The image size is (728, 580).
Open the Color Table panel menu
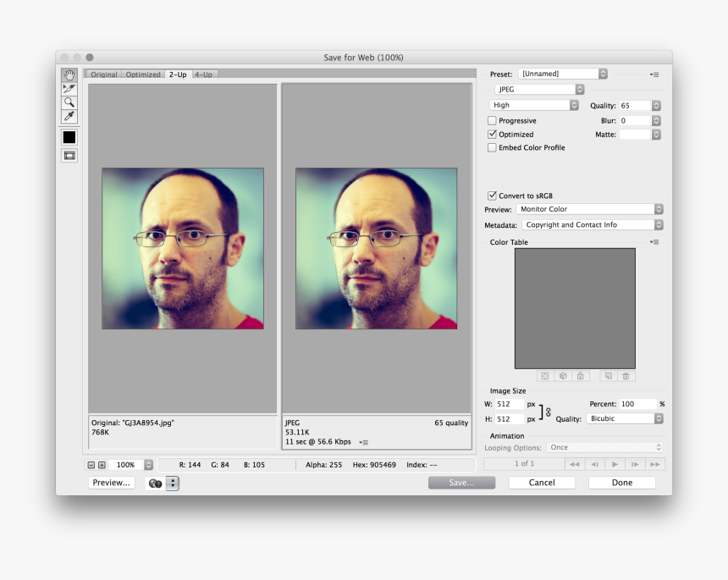pyautogui.click(x=654, y=242)
